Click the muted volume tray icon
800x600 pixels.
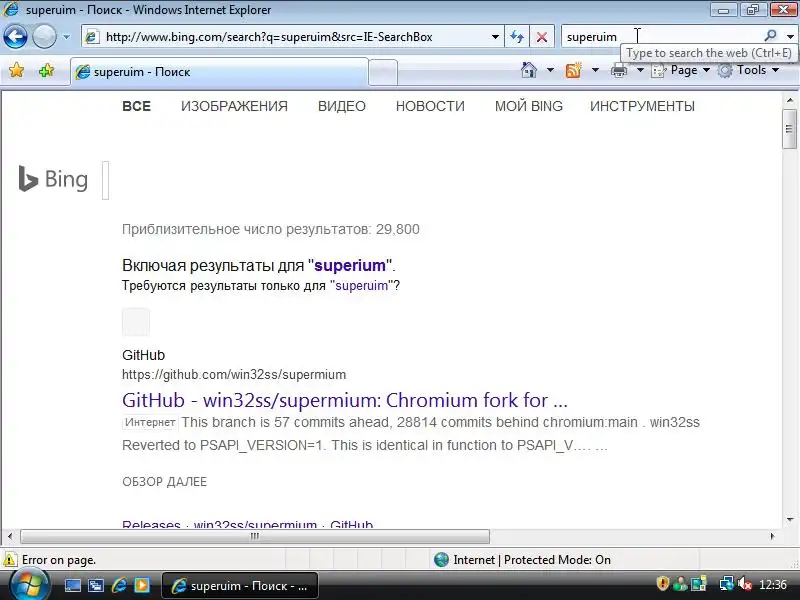[745, 584]
